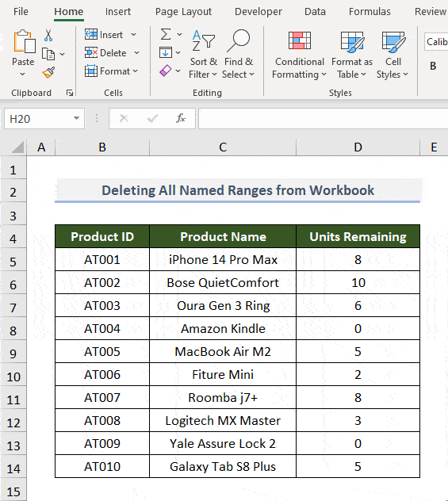Select cell with Roomba j7+
The width and height of the screenshot is (448, 501).
223,397
